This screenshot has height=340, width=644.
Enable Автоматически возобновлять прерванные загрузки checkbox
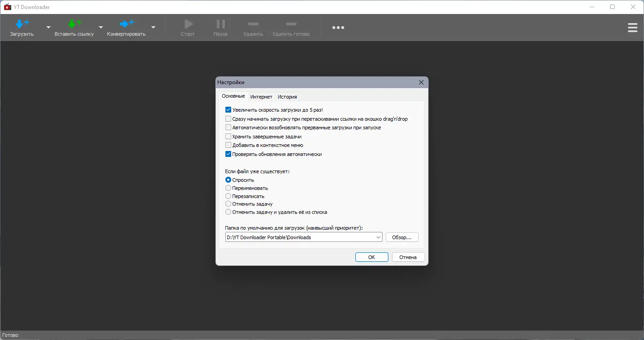tap(228, 127)
